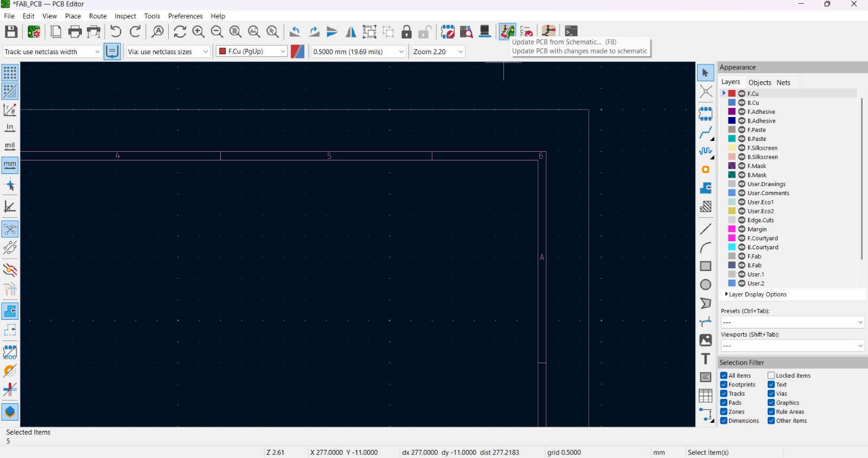This screenshot has height=458, width=868.
Task: Refresh the board view
Action: (x=180, y=32)
